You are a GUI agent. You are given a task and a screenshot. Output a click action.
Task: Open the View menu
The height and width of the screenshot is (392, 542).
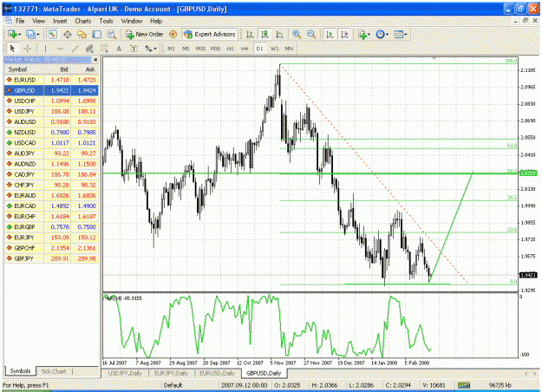pyautogui.click(x=39, y=21)
